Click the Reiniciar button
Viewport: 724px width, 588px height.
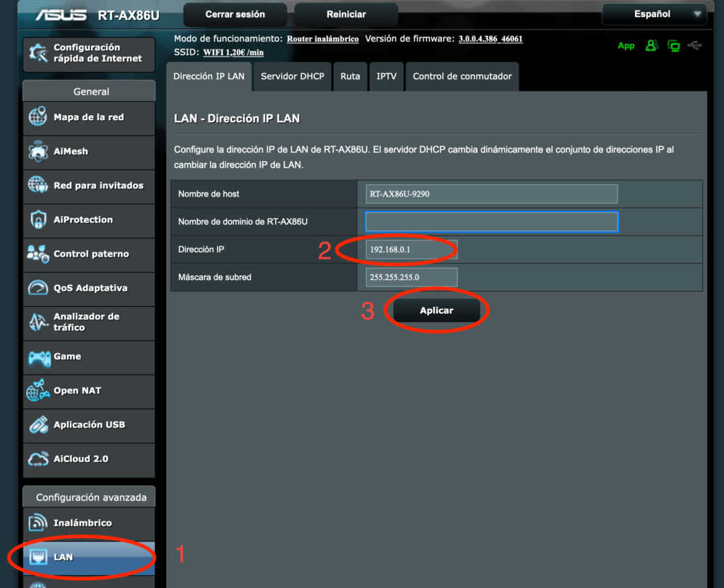coord(346,14)
